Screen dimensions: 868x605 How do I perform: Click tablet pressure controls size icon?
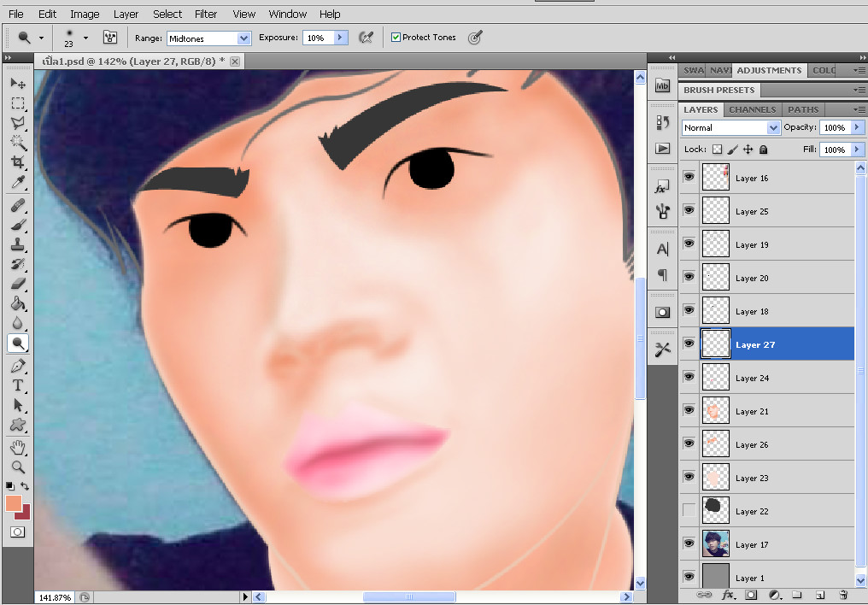pos(475,37)
